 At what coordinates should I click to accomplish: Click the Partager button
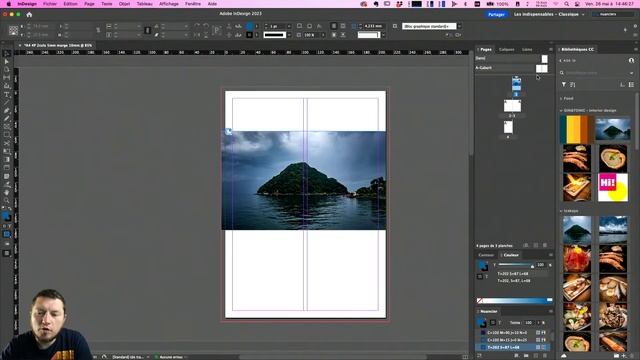click(496, 14)
